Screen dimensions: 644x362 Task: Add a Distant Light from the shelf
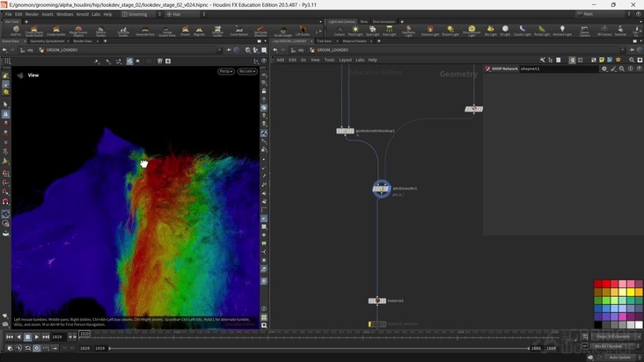[450, 31]
